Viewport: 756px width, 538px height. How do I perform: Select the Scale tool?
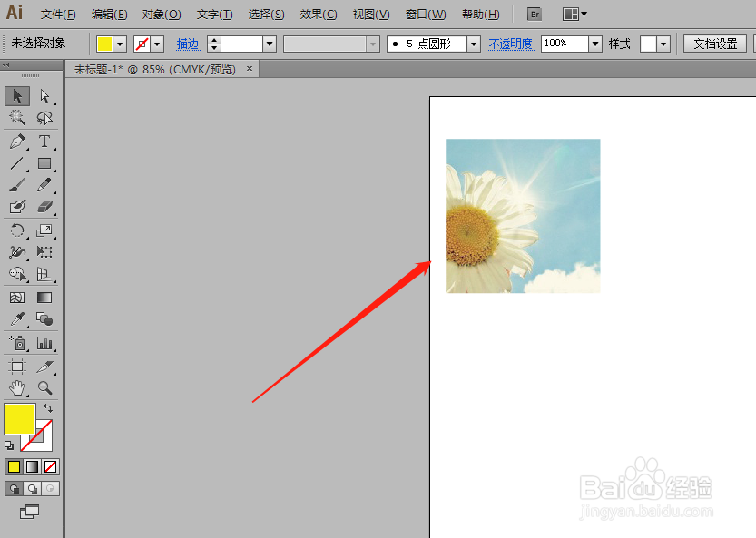(44, 230)
